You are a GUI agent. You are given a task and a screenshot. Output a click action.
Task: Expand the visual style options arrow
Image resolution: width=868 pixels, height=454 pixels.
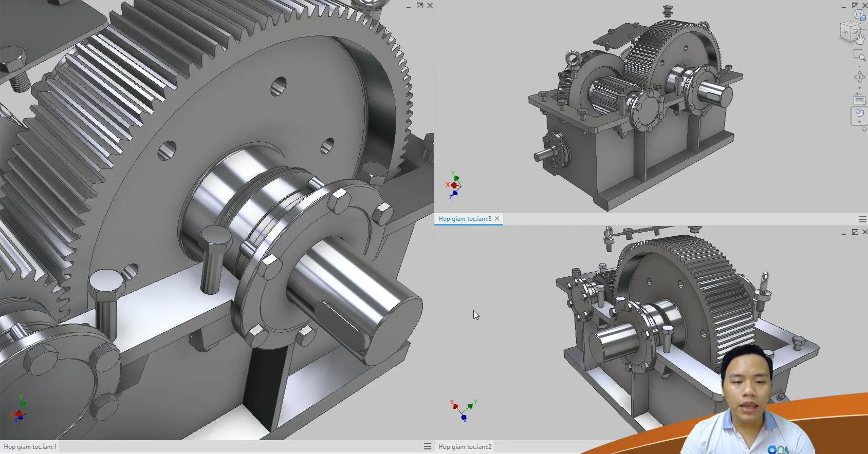(859, 122)
